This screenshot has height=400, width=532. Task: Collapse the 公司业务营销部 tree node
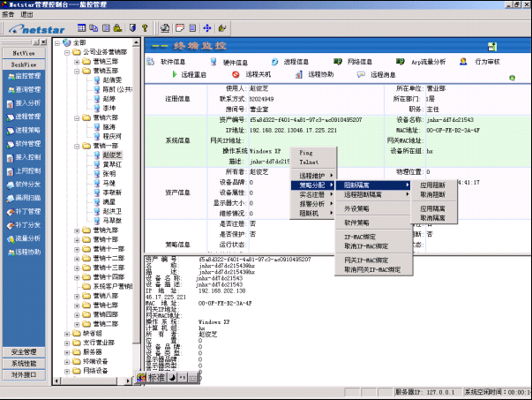67,53
